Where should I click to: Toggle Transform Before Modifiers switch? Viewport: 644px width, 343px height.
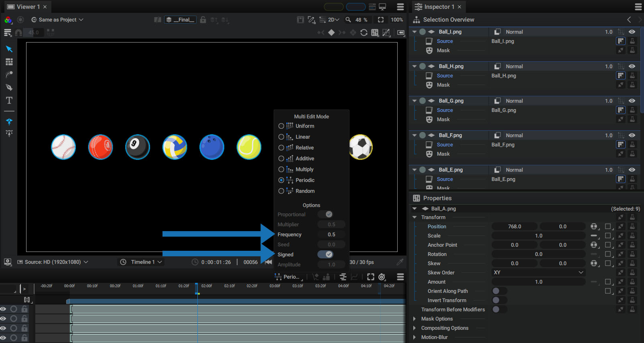(499, 309)
